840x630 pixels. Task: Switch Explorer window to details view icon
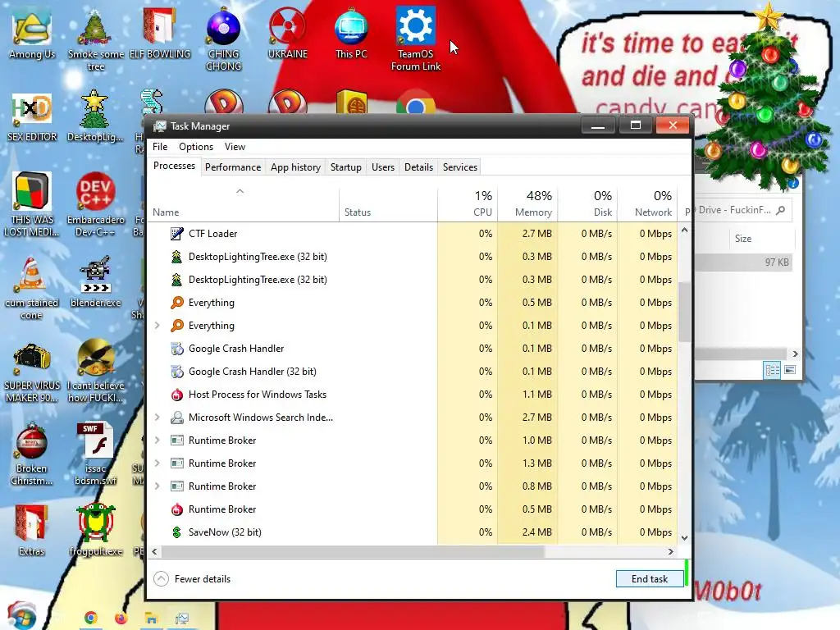click(772, 370)
